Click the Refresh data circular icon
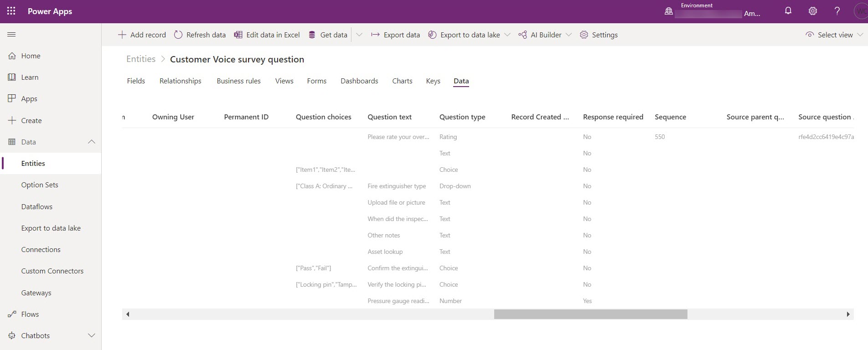The width and height of the screenshot is (868, 350). [x=178, y=35]
